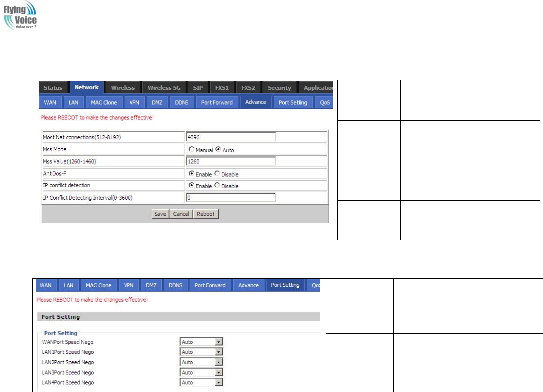Viewport: 543px width, 392px height.
Task: Enable IP conflict detection
Action: point(191,185)
